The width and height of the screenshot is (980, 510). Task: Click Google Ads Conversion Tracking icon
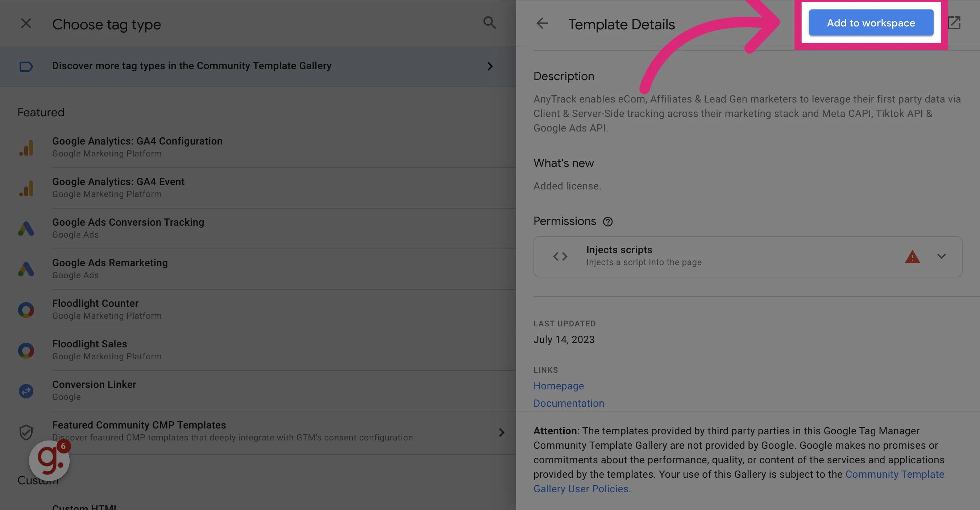26,229
